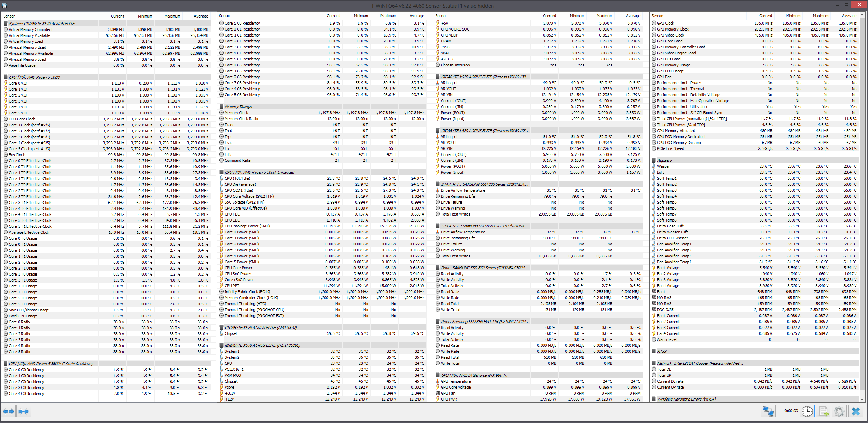The width and height of the screenshot is (868, 423).
Task: Open remote network monitoring with the two-computers icon
Action: point(768,411)
